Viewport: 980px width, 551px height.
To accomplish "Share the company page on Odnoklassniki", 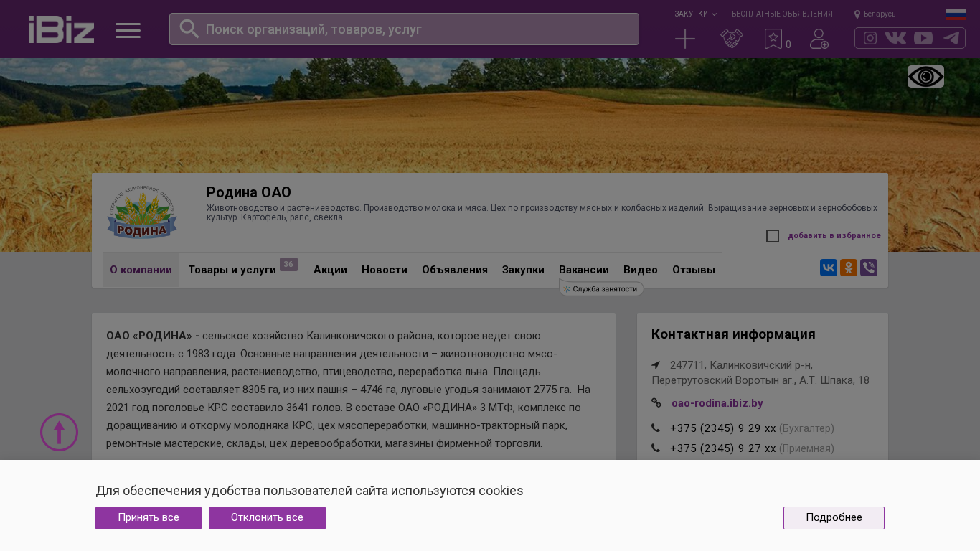I will coord(849,268).
